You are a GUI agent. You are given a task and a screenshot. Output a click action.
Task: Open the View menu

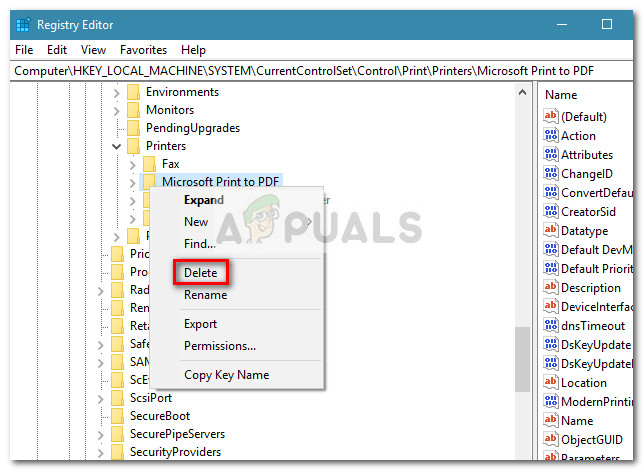(93, 50)
